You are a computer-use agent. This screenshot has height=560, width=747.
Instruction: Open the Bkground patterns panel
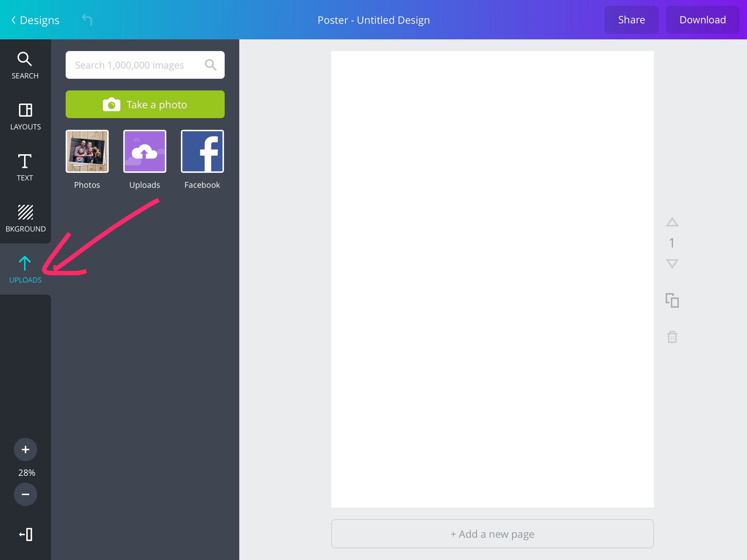point(25,218)
